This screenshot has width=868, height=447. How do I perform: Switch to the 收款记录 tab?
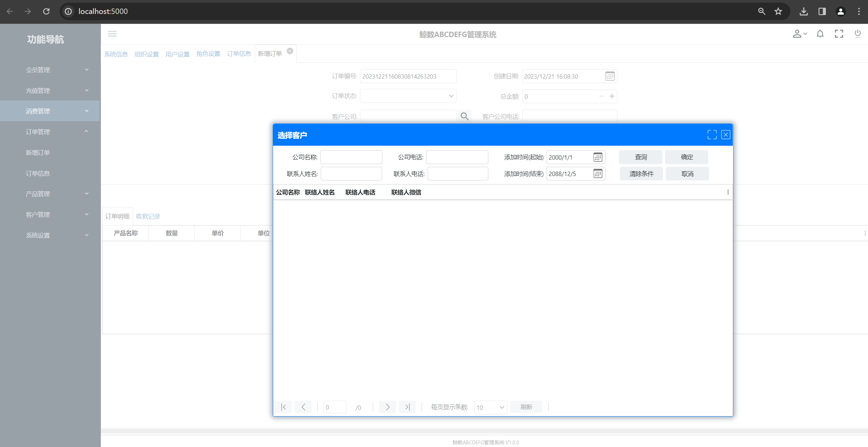tap(148, 216)
